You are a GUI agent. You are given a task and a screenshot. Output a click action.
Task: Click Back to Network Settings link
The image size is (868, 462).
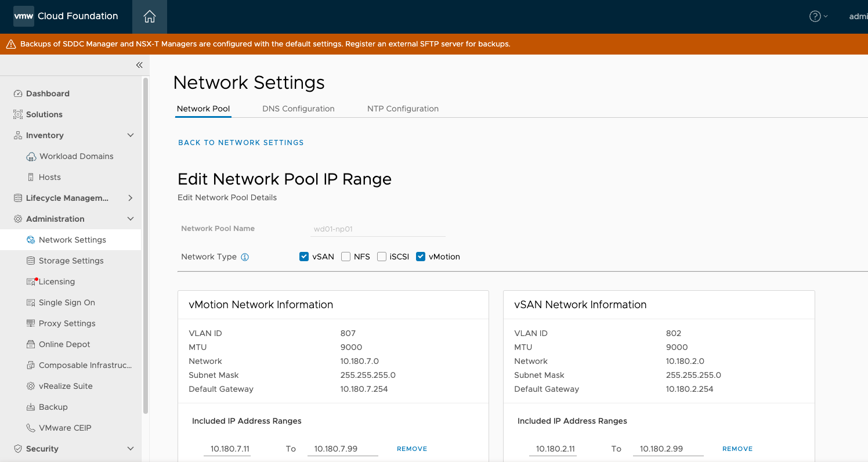241,143
